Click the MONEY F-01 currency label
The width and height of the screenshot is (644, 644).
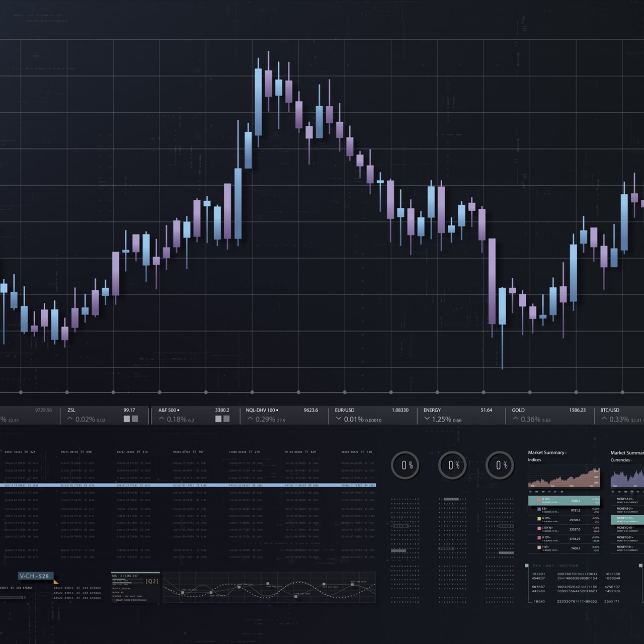coord(625,547)
